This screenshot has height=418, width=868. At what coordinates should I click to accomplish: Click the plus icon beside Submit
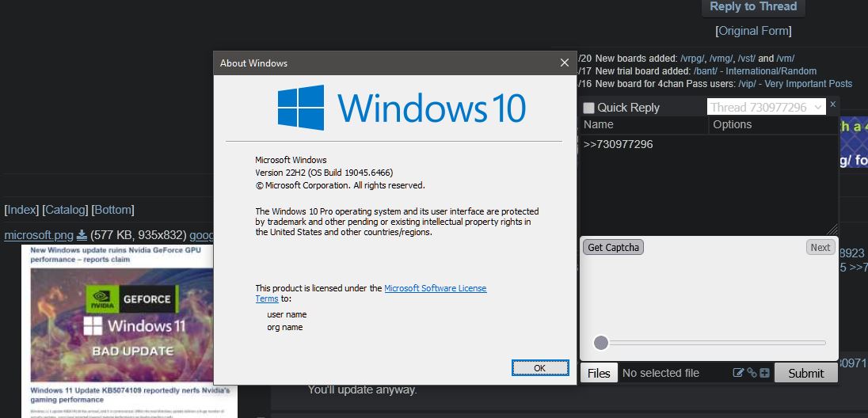pos(764,373)
